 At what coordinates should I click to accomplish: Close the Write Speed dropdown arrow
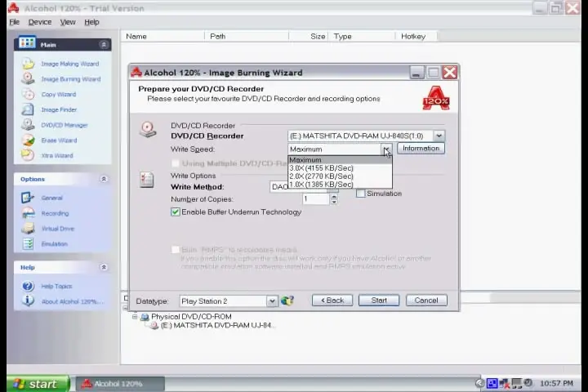[x=386, y=149]
